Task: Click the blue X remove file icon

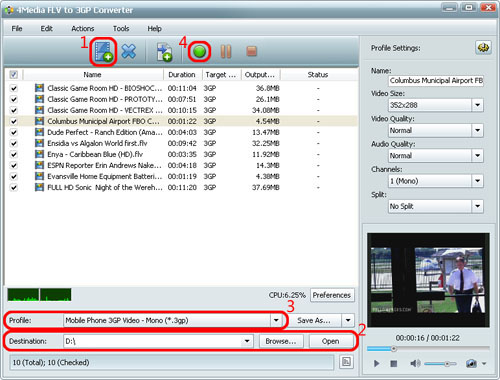Action: click(128, 52)
